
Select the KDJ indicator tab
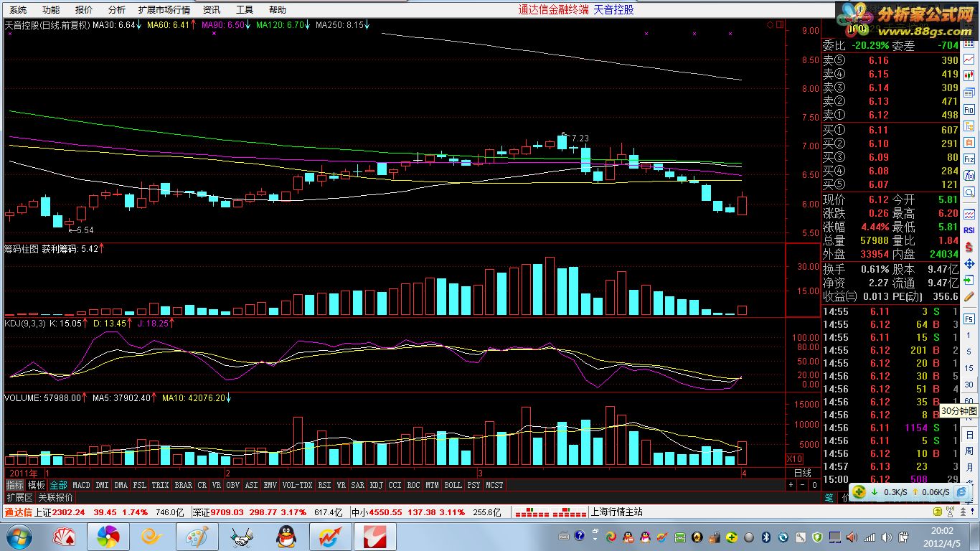377,486
